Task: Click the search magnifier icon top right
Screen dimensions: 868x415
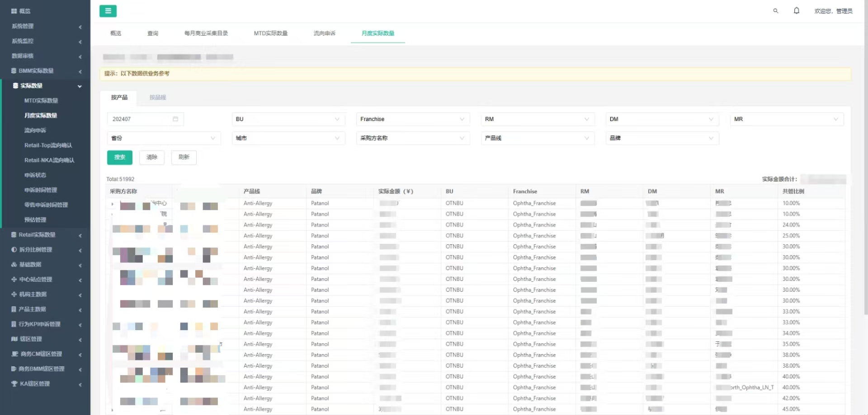Action: 775,11
